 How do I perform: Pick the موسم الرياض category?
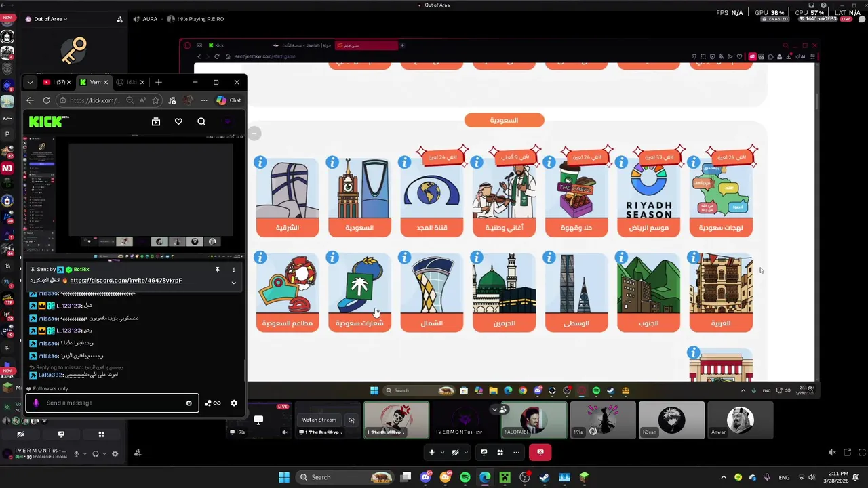point(648,197)
